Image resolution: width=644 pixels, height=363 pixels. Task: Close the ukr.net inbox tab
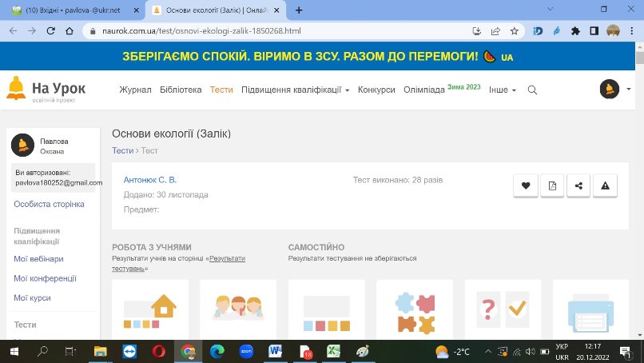click(x=137, y=10)
